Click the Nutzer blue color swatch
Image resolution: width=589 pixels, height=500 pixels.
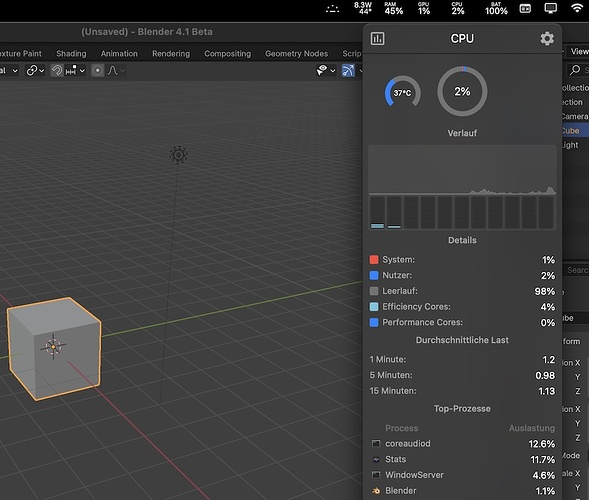tap(374, 275)
